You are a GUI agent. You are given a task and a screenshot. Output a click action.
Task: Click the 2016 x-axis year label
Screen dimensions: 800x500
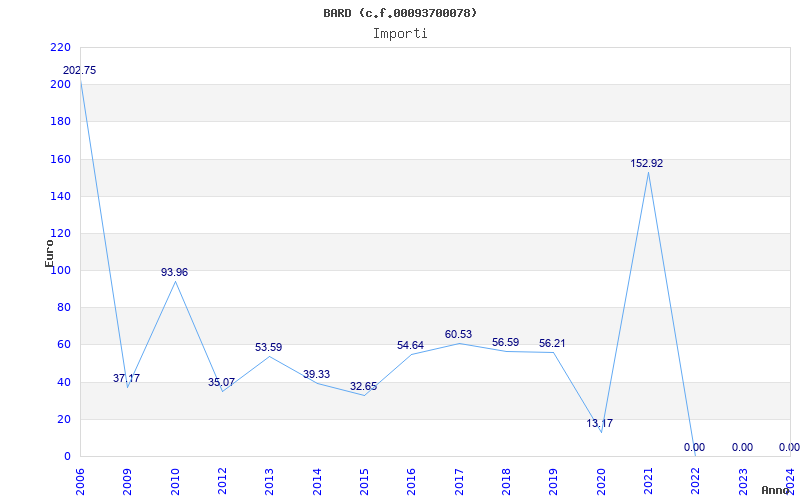coord(412,482)
